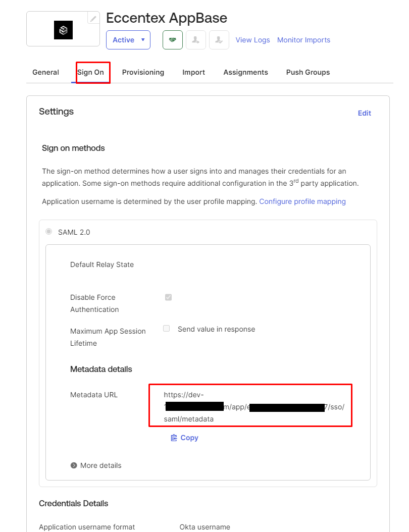
Task: Open the Push Groups tab
Action: tap(308, 72)
